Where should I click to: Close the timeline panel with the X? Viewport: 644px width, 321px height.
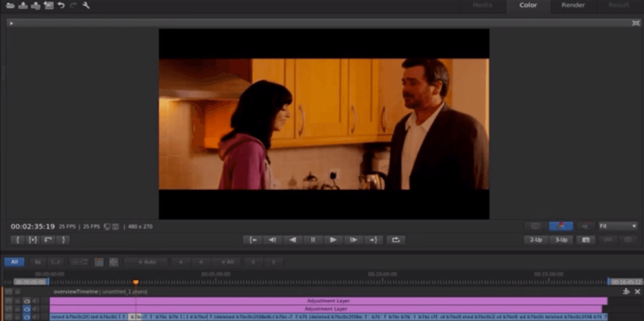pyautogui.click(x=638, y=291)
